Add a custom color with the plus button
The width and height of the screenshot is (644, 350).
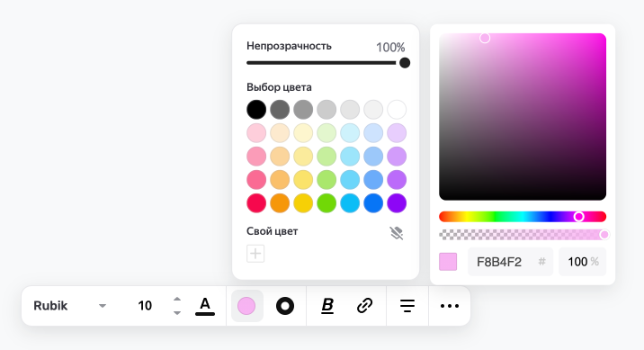point(255,254)
